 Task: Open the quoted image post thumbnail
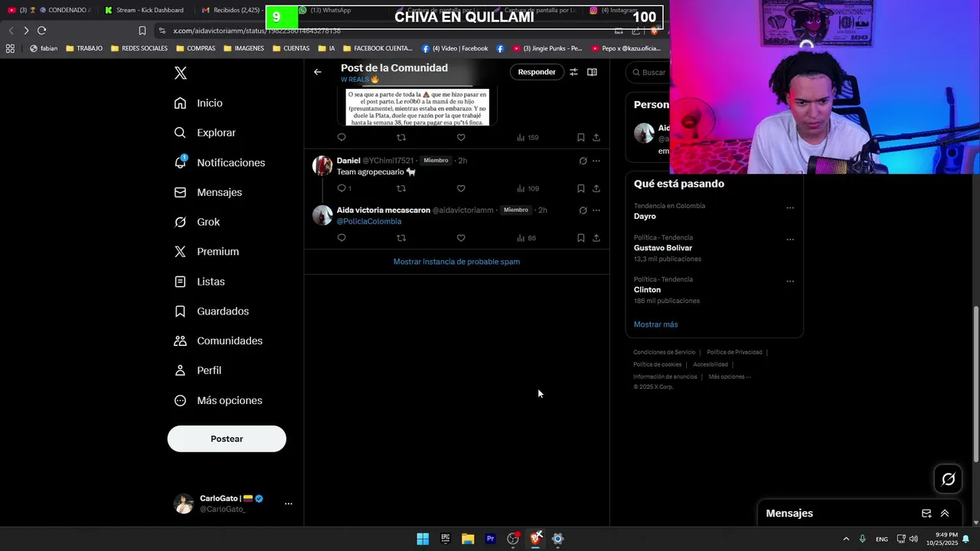pos(417,106)
